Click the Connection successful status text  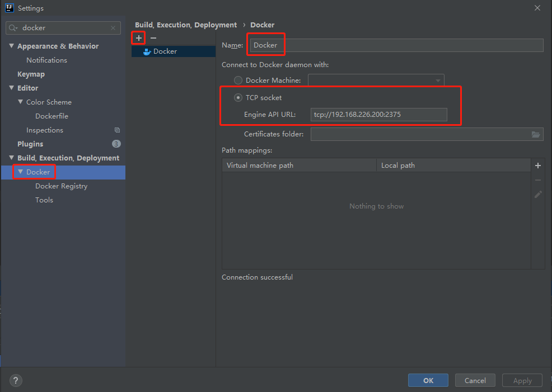(257, 277)
